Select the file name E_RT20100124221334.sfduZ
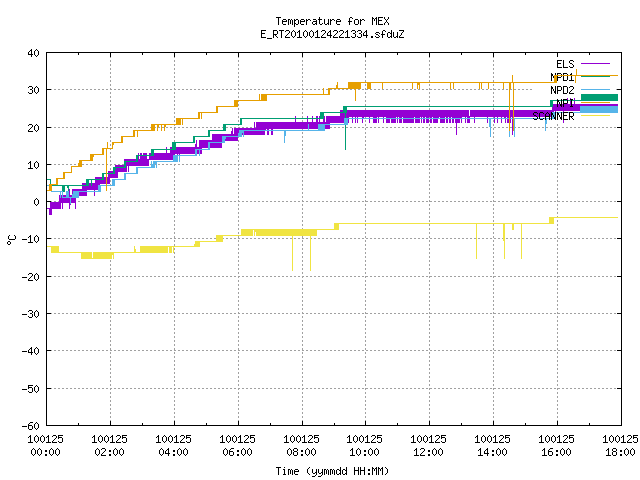 point(332,34)
